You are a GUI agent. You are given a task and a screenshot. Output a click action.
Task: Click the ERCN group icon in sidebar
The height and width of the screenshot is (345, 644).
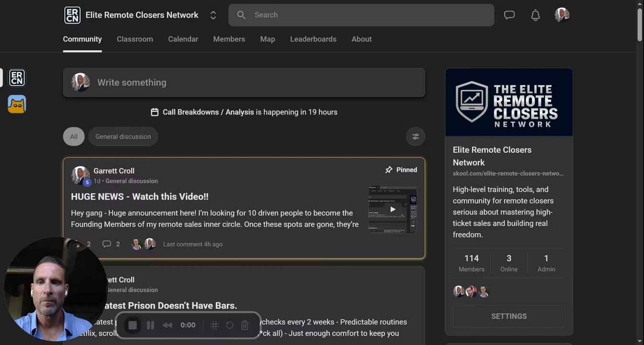pos(17,78)
